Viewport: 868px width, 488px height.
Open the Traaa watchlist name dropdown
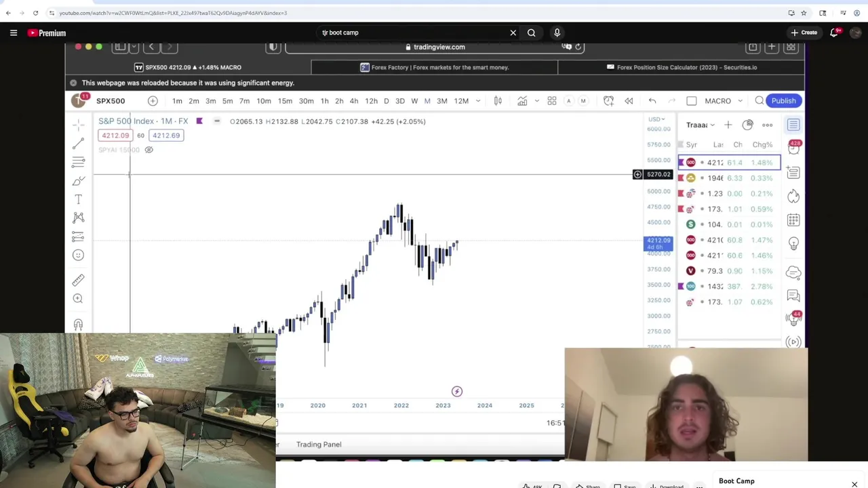tap(700, 125)
